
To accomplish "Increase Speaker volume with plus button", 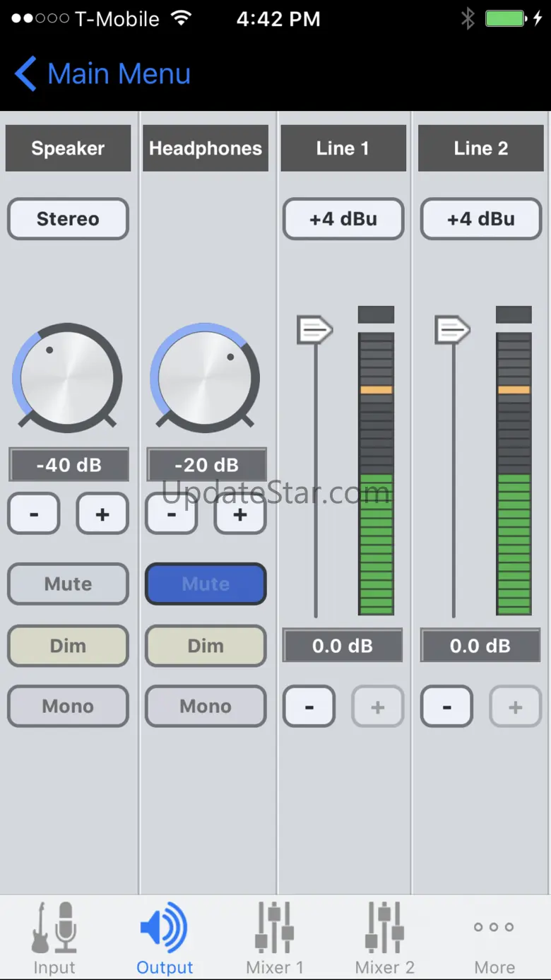I will pos(102,514).
